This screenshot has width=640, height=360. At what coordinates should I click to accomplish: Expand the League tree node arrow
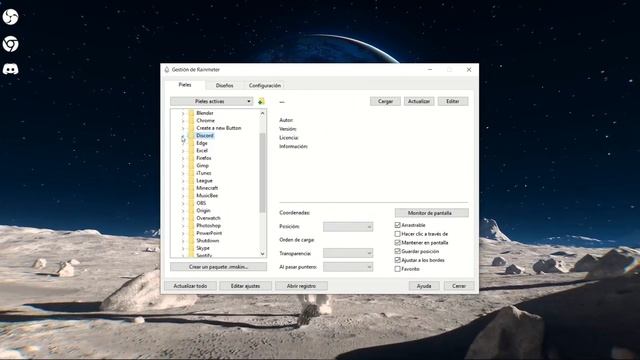tap(183, 180)
